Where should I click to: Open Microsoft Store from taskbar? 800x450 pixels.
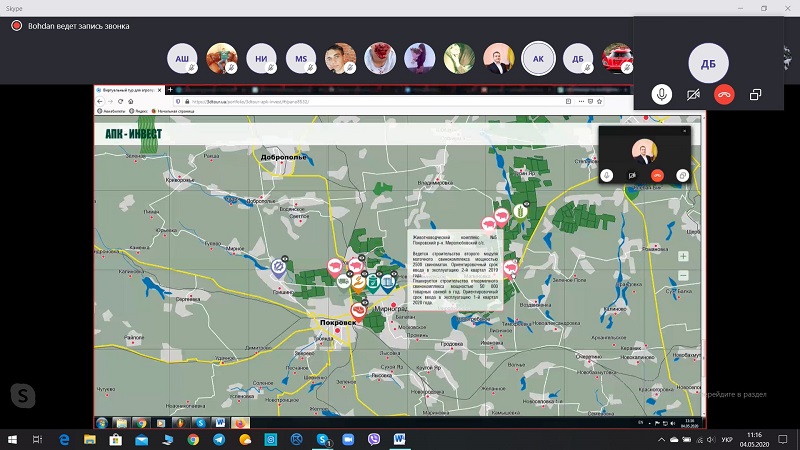116,439
